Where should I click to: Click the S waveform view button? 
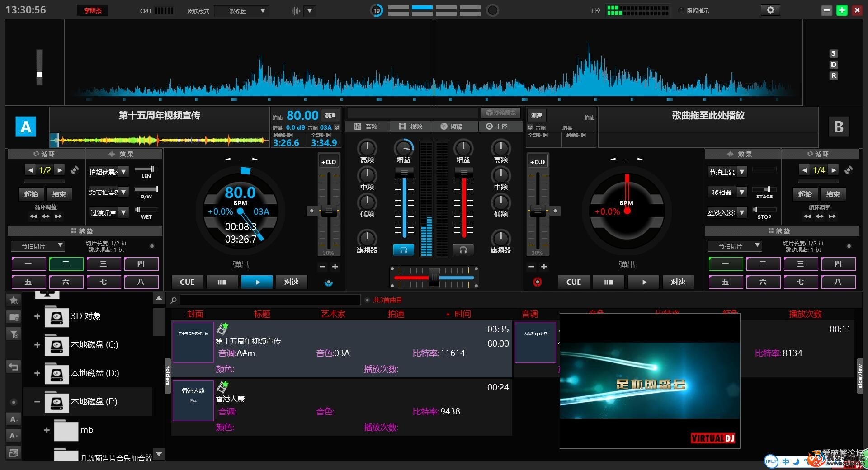tap(834, 53)
